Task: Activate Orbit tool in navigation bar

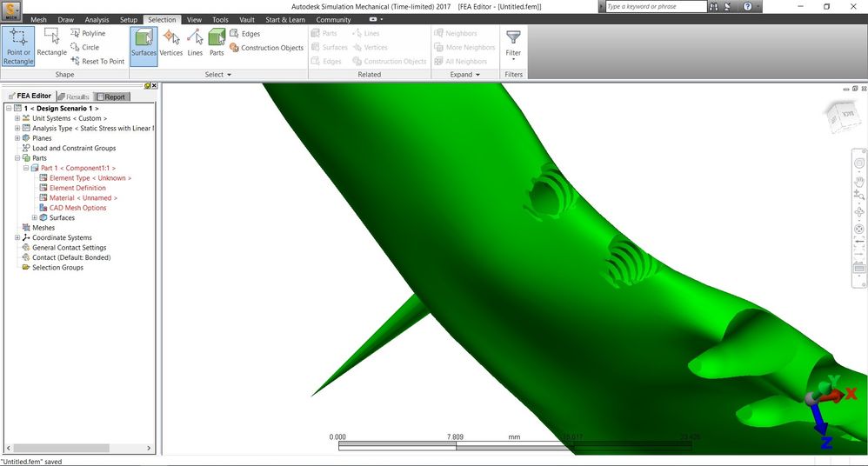Action: [x=859, y=212]
